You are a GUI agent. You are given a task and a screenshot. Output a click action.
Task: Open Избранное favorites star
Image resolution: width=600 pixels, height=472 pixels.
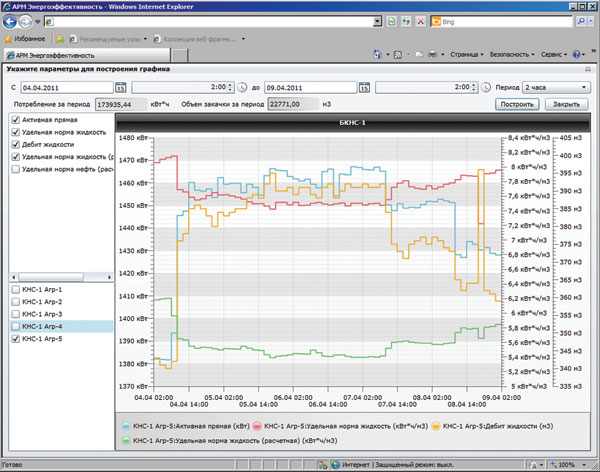pos(24,39)
